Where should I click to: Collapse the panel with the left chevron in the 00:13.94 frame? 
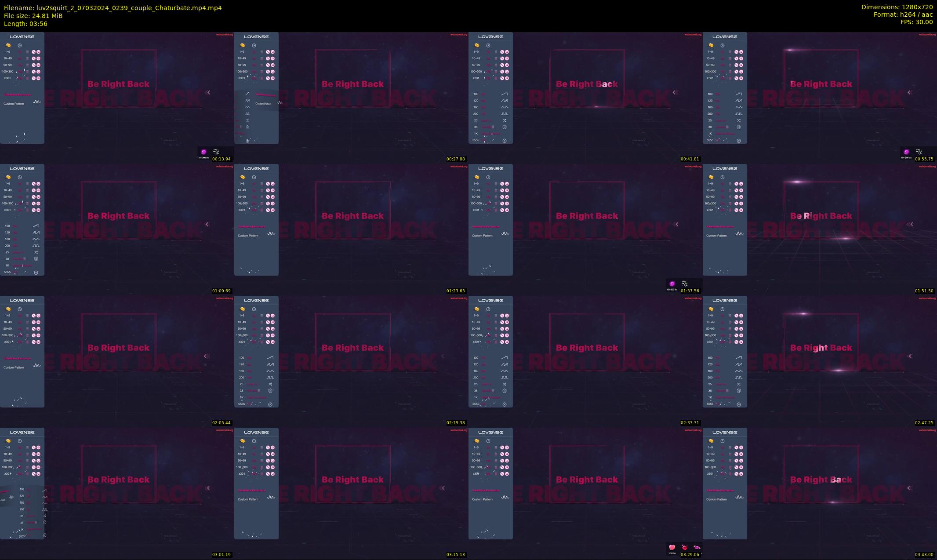tap(208, 92)
